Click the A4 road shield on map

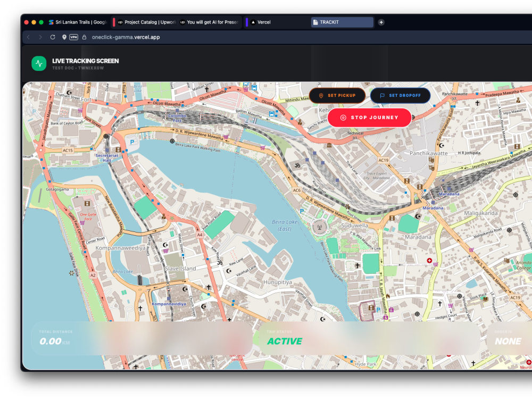point(200,235)
